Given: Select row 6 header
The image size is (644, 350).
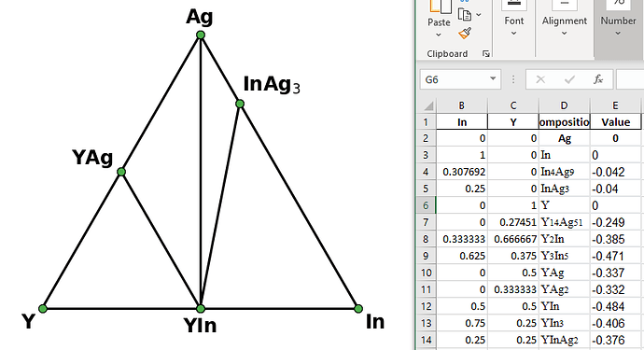Looking at the screenshot, I should [x=426, y=205].
